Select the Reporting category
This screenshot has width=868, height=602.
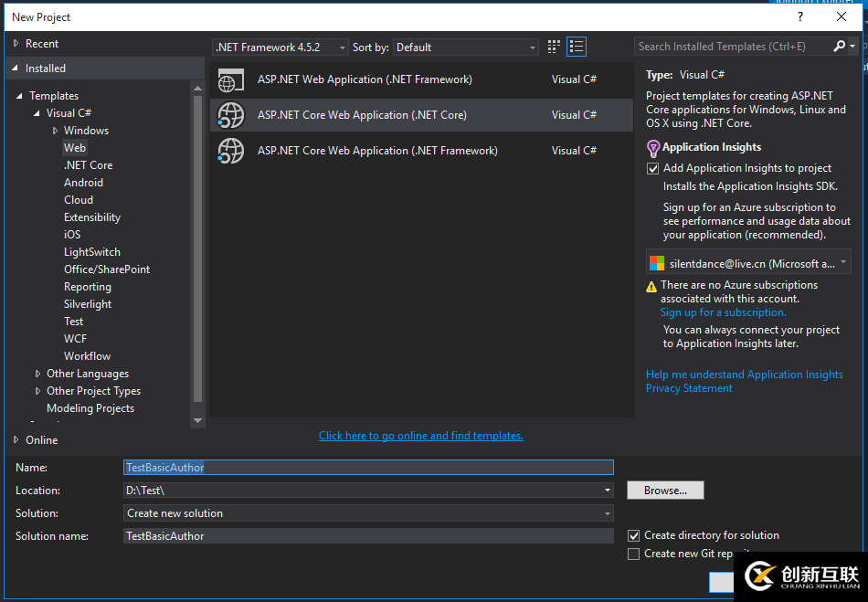click(88, 287)
